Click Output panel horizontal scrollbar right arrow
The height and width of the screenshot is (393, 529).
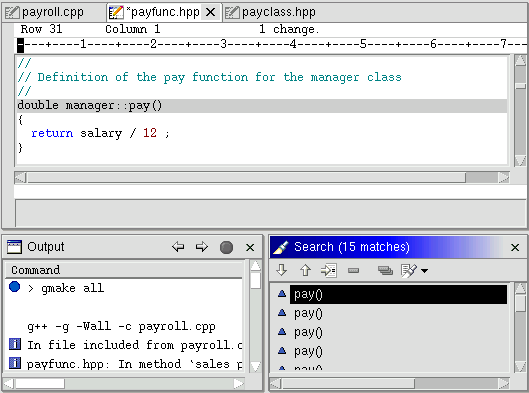tap(239, 384)
